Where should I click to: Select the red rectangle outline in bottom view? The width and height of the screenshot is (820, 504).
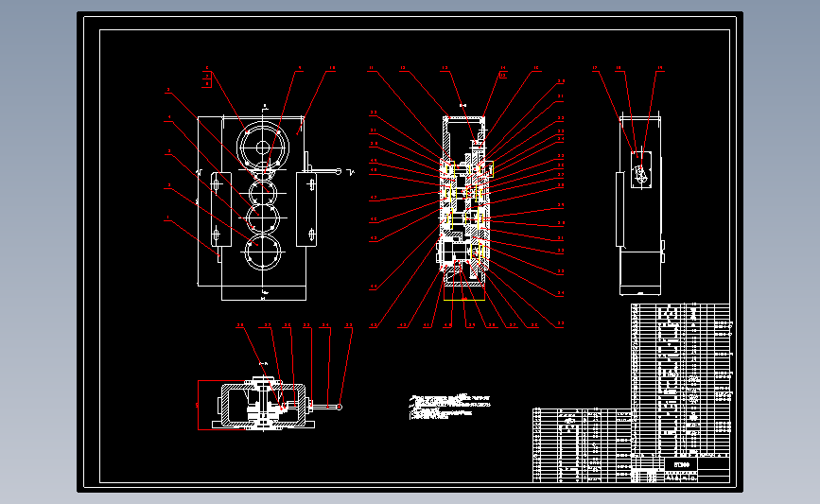[222, 406]
